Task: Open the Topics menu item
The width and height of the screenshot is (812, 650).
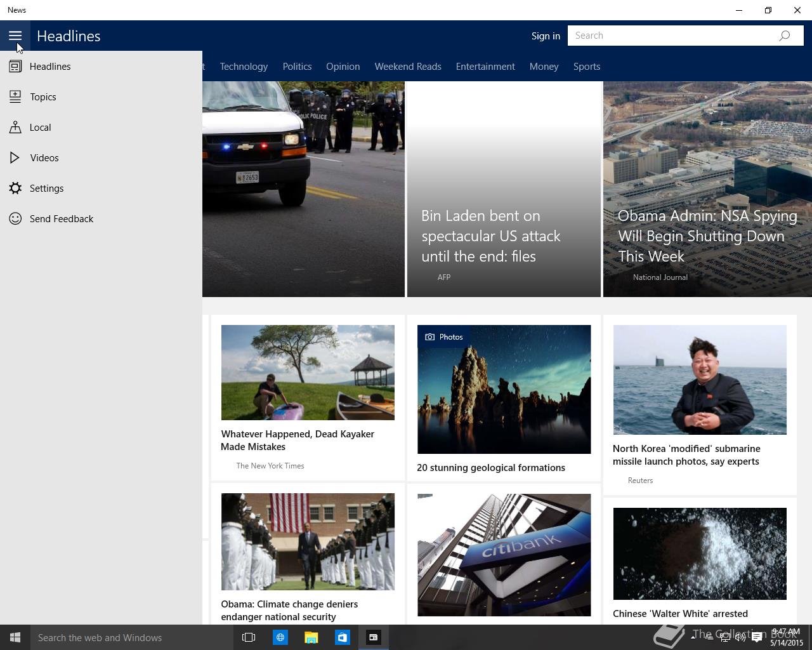Action: pos(101,96)
